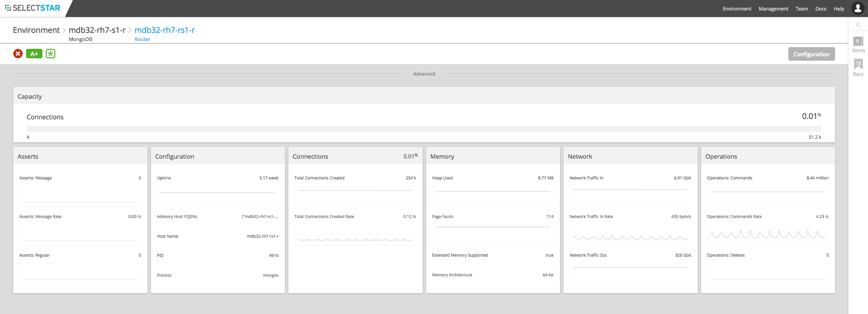Open the Team menu item
The height and width of the screenshot is (314, 868).
802,9
